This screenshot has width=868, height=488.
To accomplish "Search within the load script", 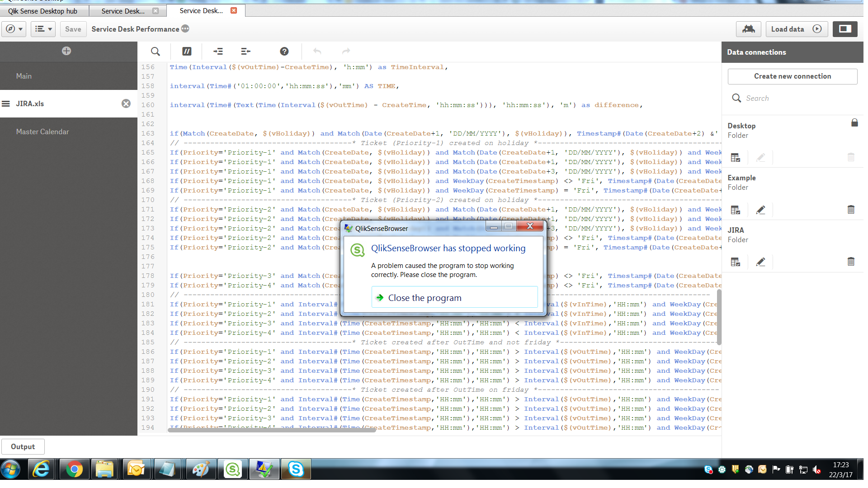I will pyautogui.click(x=155, y=52).
